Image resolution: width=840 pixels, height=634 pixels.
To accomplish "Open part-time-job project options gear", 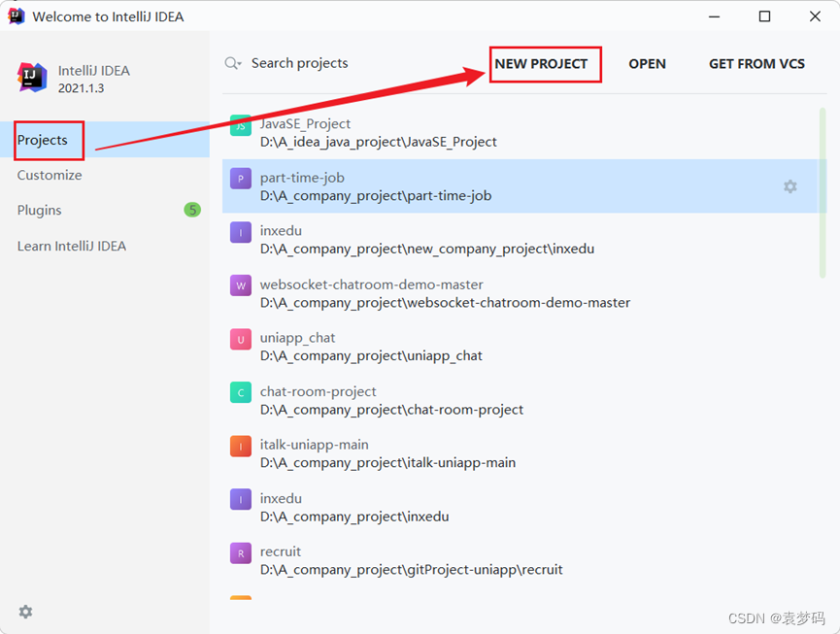I will tap(790, 186).
